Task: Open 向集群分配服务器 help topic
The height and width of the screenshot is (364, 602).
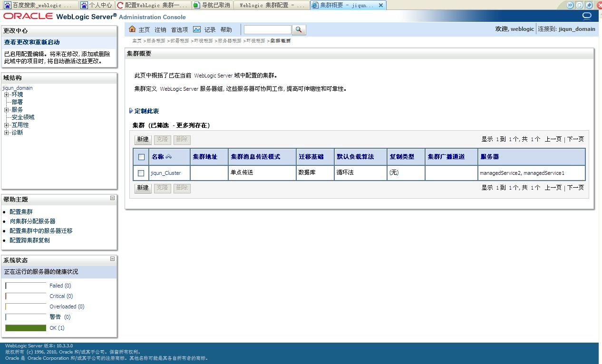Action: (x=32, y=221)
